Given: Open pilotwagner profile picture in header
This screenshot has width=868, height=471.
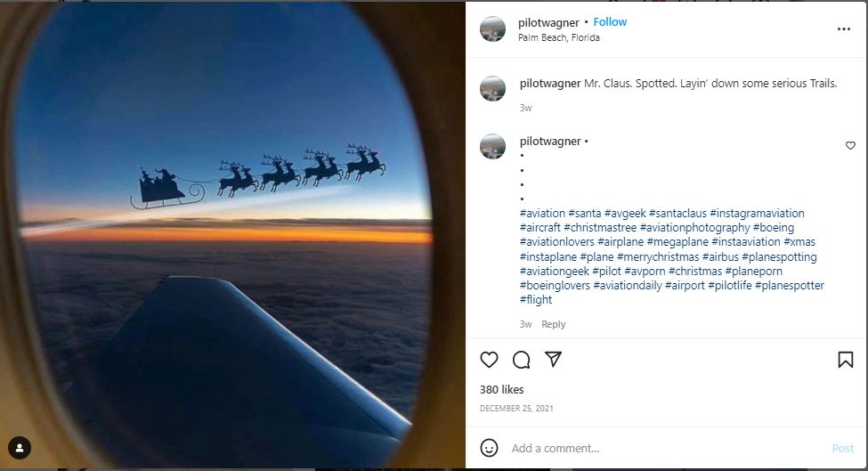Looking at the screenshot, I should point(492,28).
